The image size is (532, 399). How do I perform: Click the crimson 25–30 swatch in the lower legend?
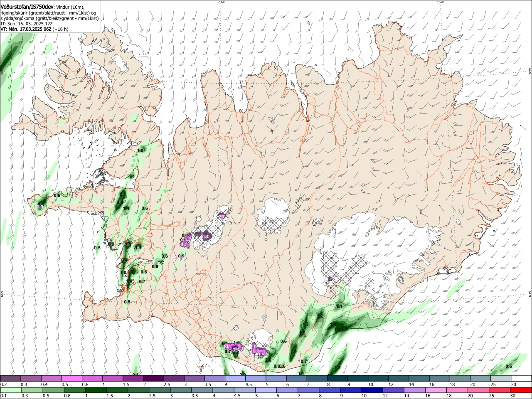(x=499, y=390)
